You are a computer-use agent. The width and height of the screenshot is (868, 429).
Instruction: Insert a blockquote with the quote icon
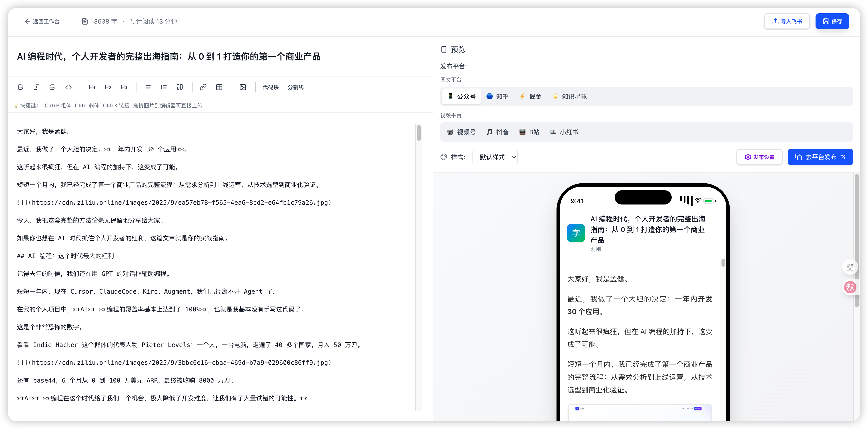(x=180, y=87)
